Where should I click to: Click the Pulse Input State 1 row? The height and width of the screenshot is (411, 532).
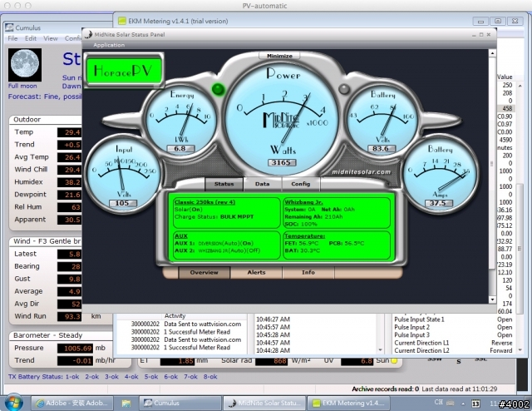point(453,319)
